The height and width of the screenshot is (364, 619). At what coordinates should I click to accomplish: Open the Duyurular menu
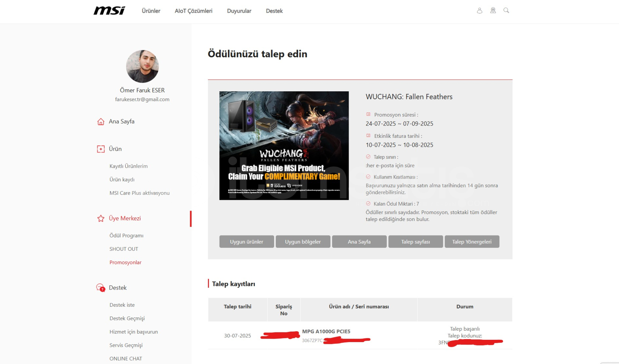pos(239,11)
